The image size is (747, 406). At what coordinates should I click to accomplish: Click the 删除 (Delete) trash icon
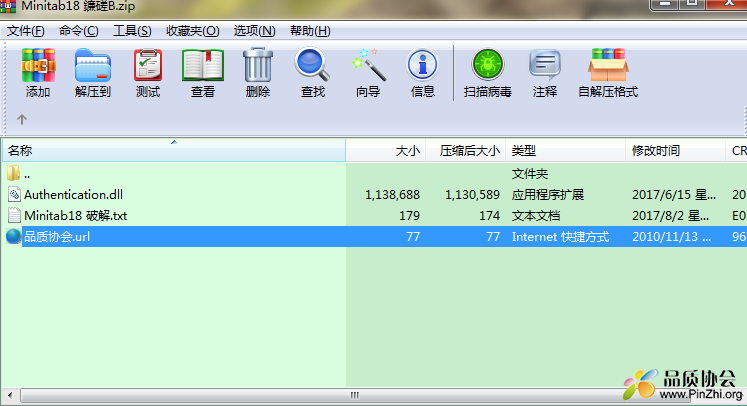click(x=258, y=65)
